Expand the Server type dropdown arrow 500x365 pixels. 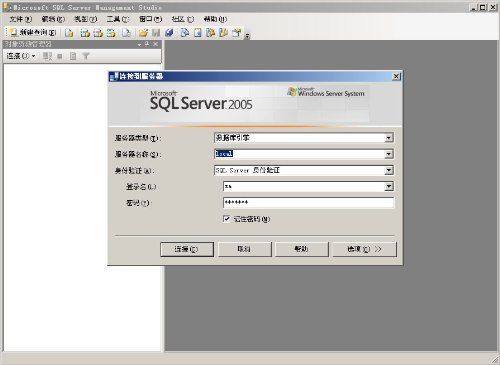pos(389,138)
